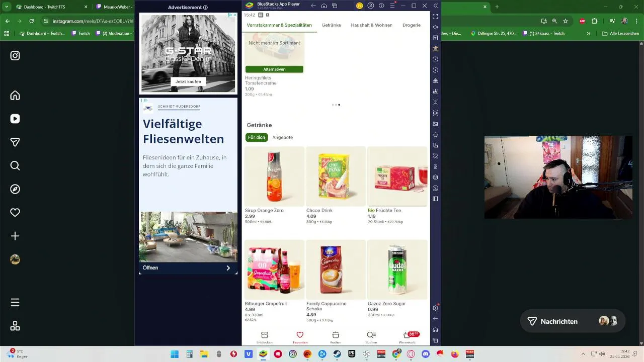Close the G-Star ad with X
644x362 pixels.
pyautogui.click(x=234, y=15)
